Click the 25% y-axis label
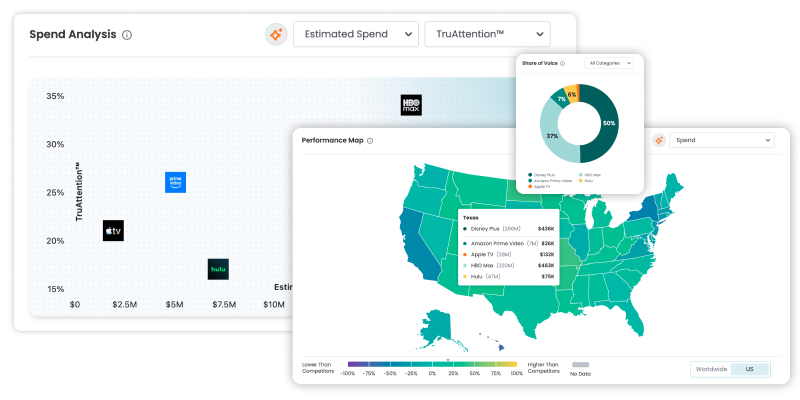This screenshot has width=800, height=400. click(55, 193)
